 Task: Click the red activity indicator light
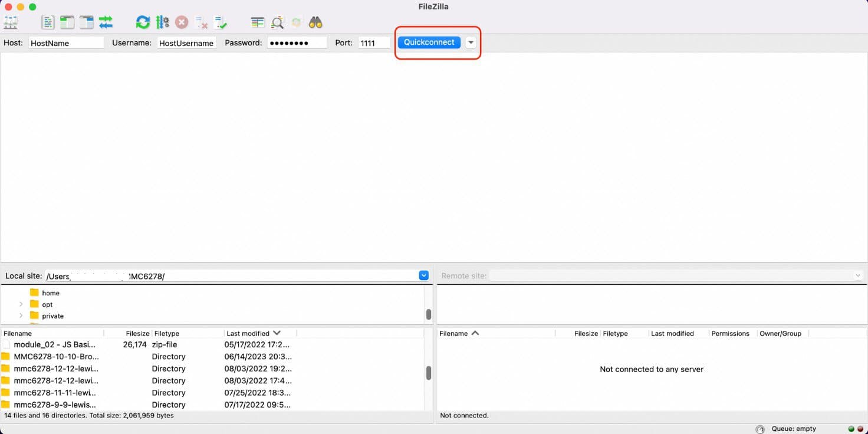point(860,429)
